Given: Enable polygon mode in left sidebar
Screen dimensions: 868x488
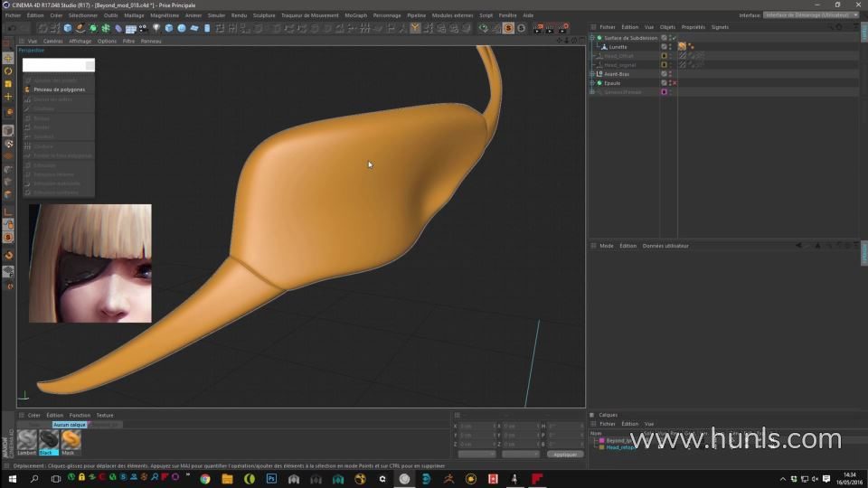Looking at the screenshot, I should point(8,194).
